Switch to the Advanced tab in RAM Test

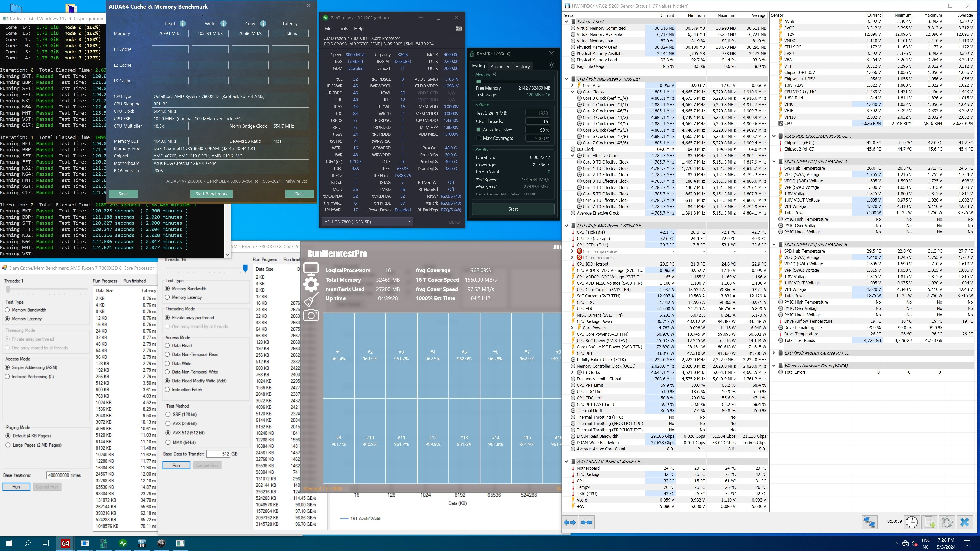(x=500, y=66)
